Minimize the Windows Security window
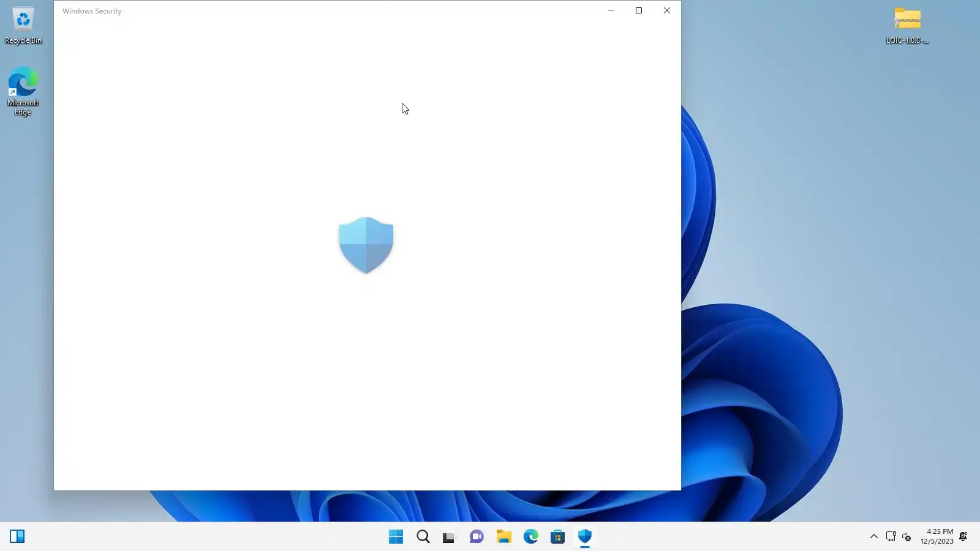The image size is (980, 551). pos(611,10)
